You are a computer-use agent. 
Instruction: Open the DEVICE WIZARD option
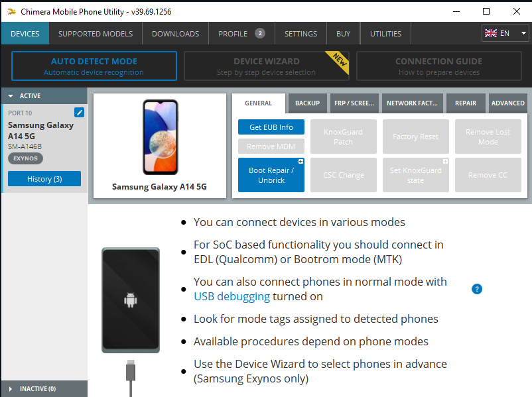[x=267, y=66]
